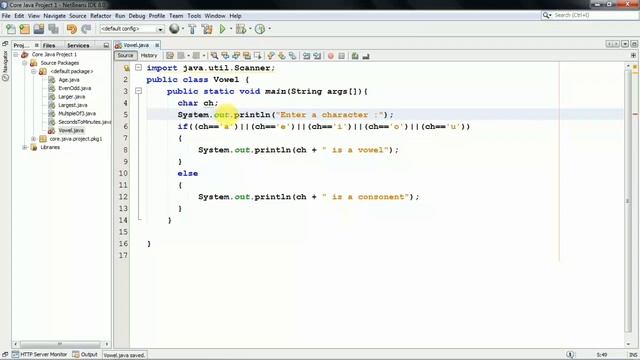The height and width of the screenshot is (360, 640).
Task: Click the red Start Macro Recording icon
Action: click(x=331, y=56)
